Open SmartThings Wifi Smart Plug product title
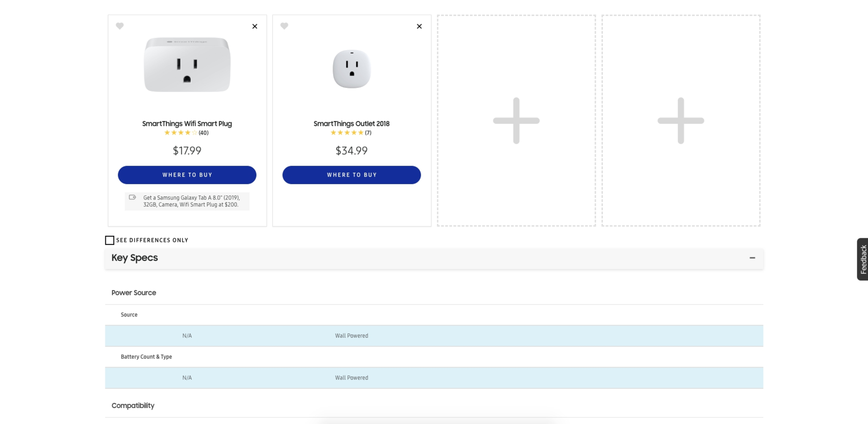This screenshot has width=868, height=424. (187, 124)
